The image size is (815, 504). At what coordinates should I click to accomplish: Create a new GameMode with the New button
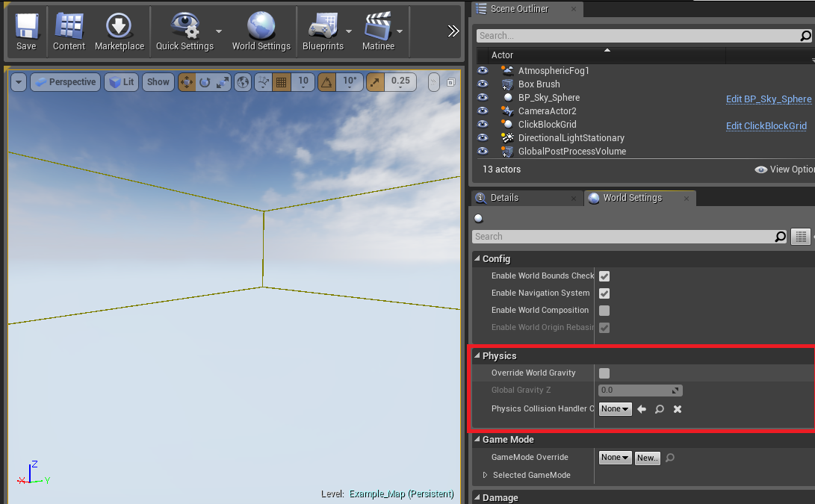click(647, 457)
